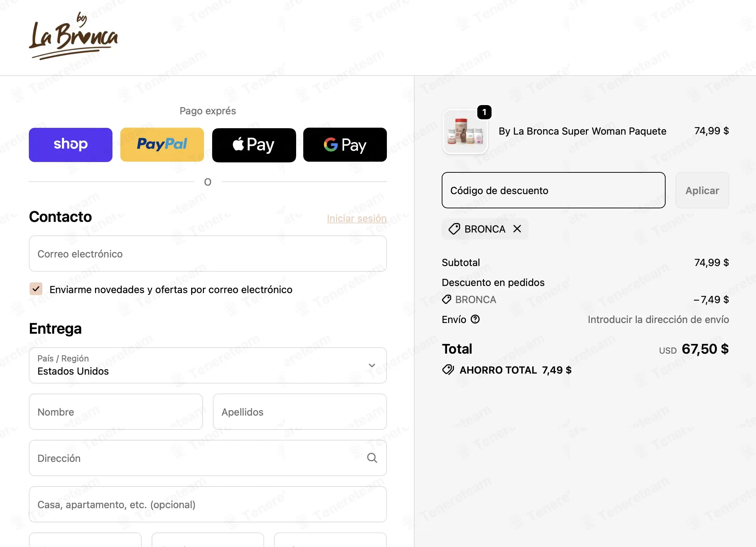Click 'Introducir la dirección de envío' text
This screenshot has height=547, width=756.
(x=658, y=319)
